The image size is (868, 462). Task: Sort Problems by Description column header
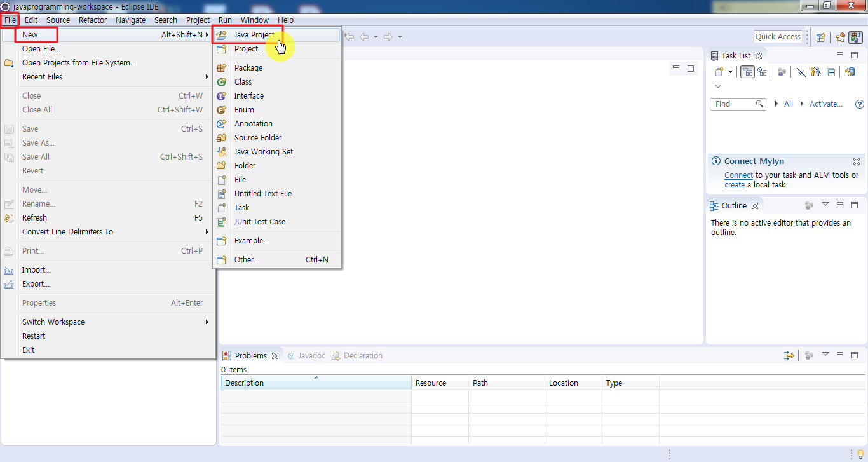(x=316, y=383)
